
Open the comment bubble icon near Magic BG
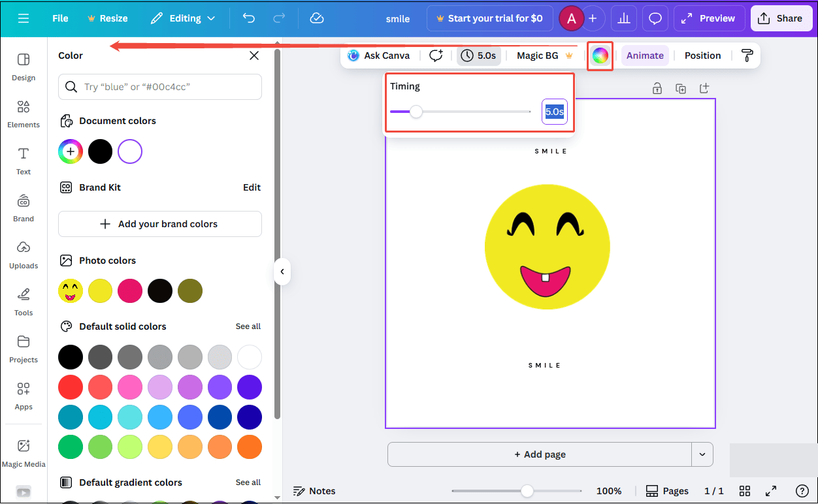(x=436, y=55)
